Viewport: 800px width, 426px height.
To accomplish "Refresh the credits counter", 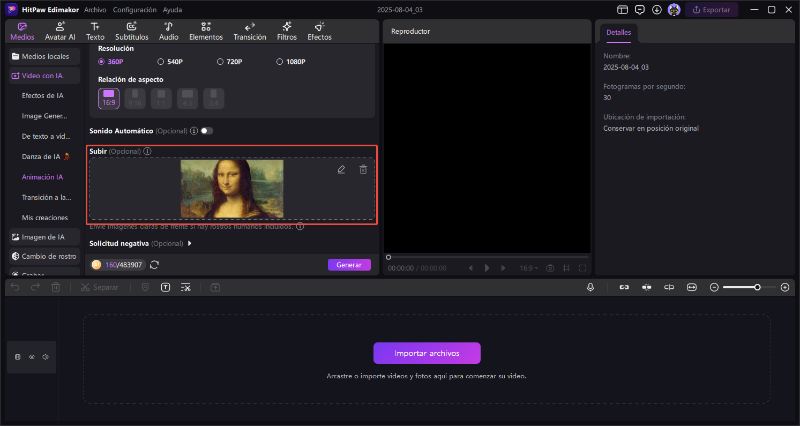I will (155, 265).
